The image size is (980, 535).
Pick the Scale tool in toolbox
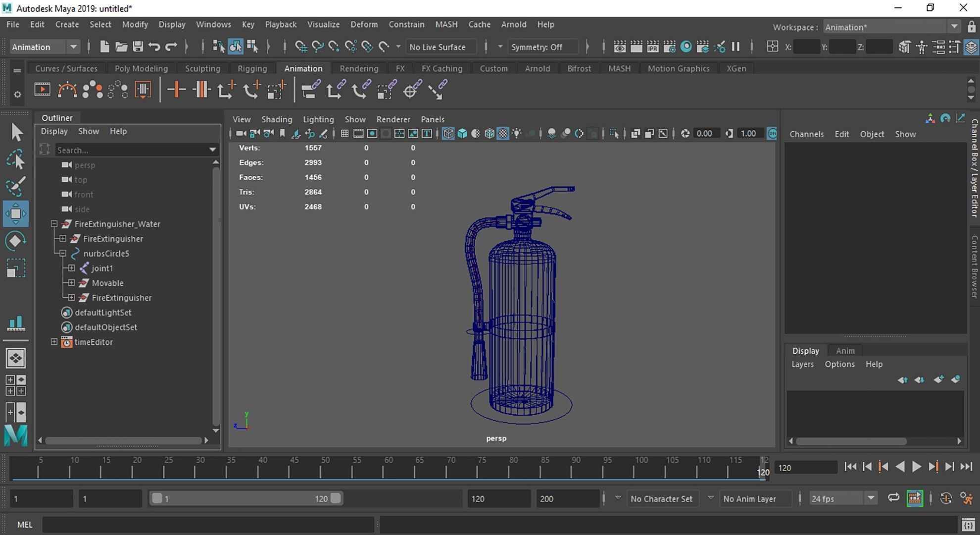click(x=16, y=268)
